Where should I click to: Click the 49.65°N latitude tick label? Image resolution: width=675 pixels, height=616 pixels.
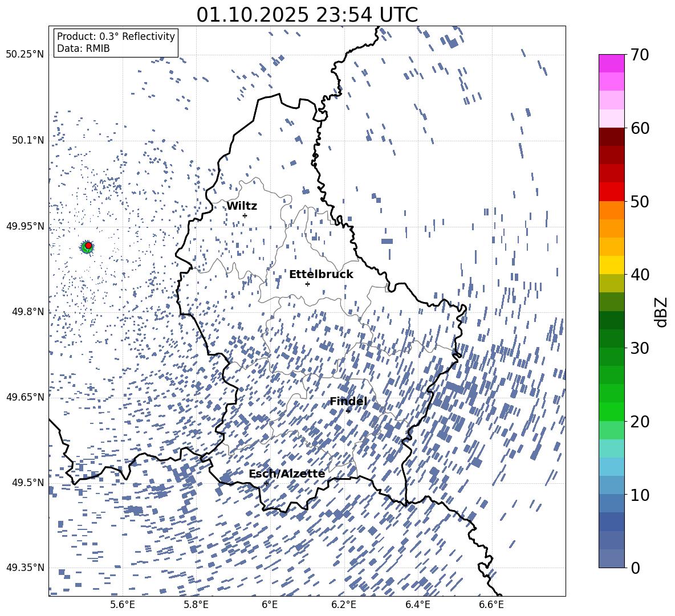coord(25,397)
